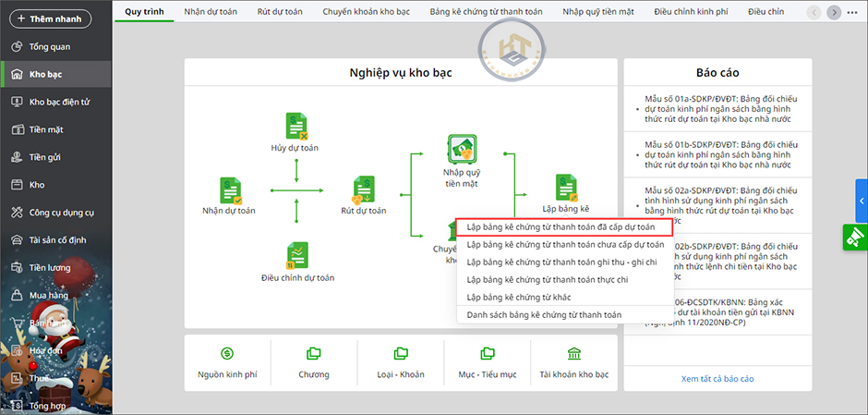Select Lập bảng kê chứng từ thanh toán đã cấp dự toán

click(561, 226)
